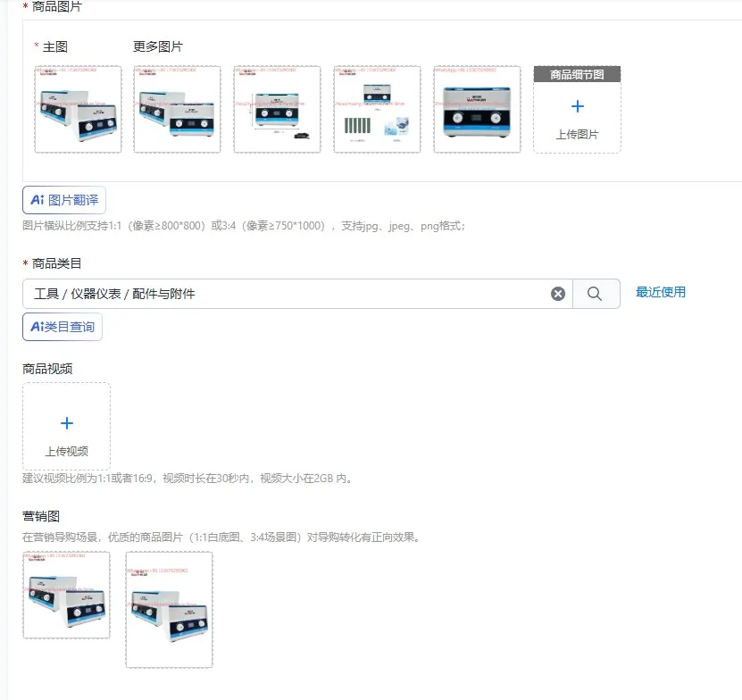
Task: Click the 商品类目 section label
Action: click(x=57, y=263)
